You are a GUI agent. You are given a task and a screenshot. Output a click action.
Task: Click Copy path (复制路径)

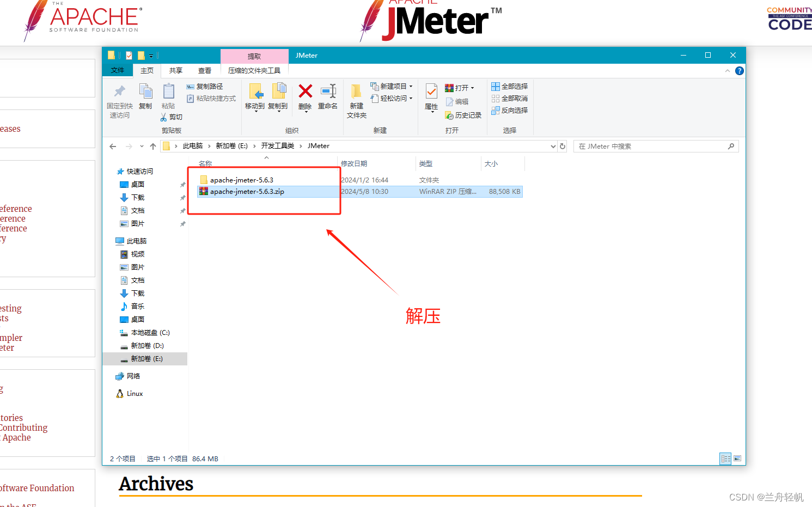coord(205,87)
